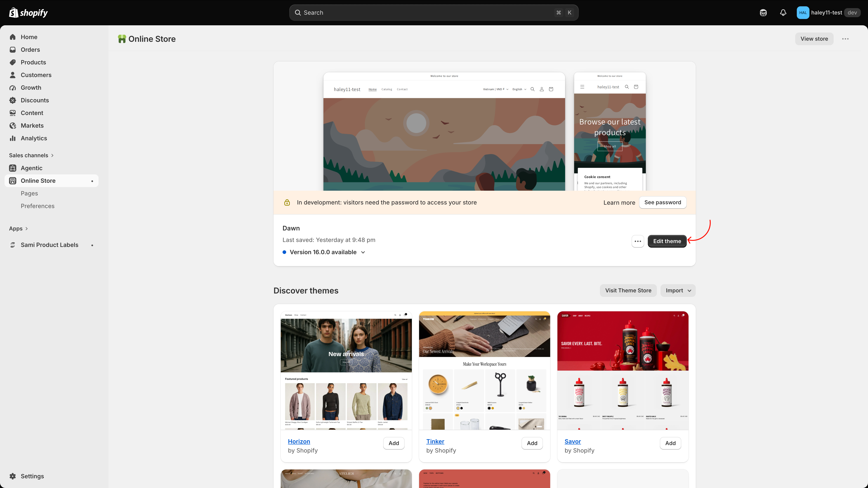868x488 pixels.
Task: Open the Horizon theme link
Action: [x=299, y=441]
